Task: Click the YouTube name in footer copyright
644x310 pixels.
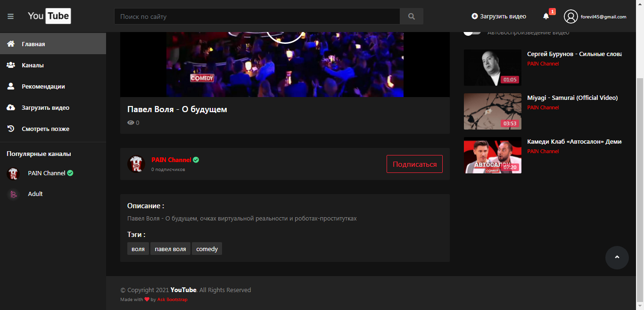Action: (x=183, y=290)
